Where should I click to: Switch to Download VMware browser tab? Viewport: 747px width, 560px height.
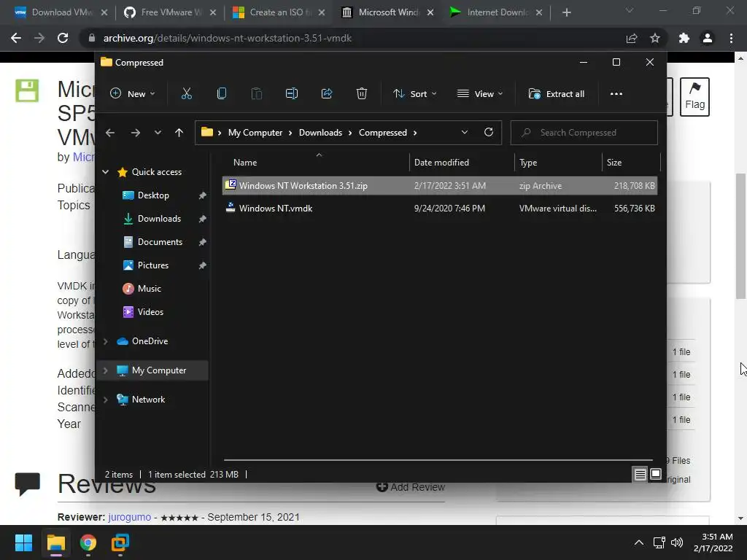61,12
